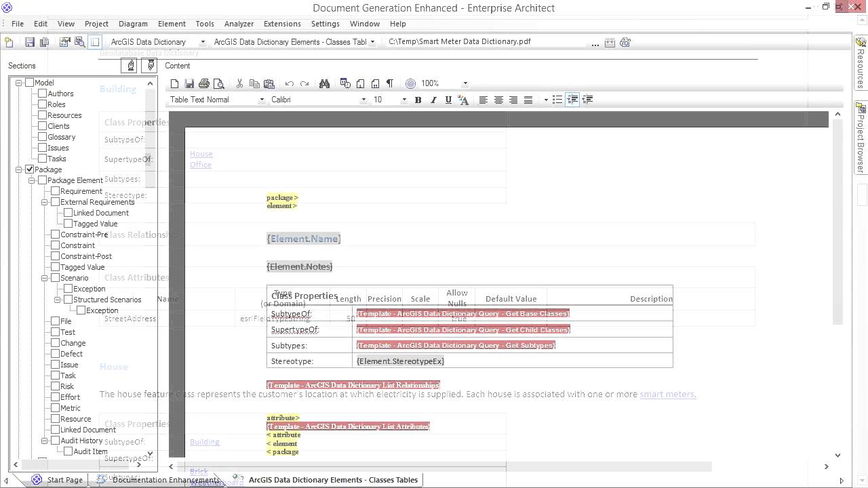Open print preview in the Content toolbar

(219, 83)
